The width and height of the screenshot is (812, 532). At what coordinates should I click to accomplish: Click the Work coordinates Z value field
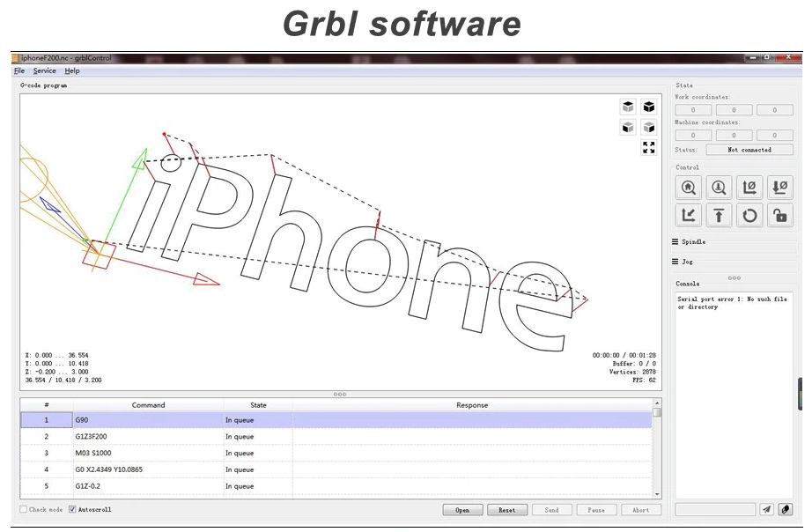point(775,110)
